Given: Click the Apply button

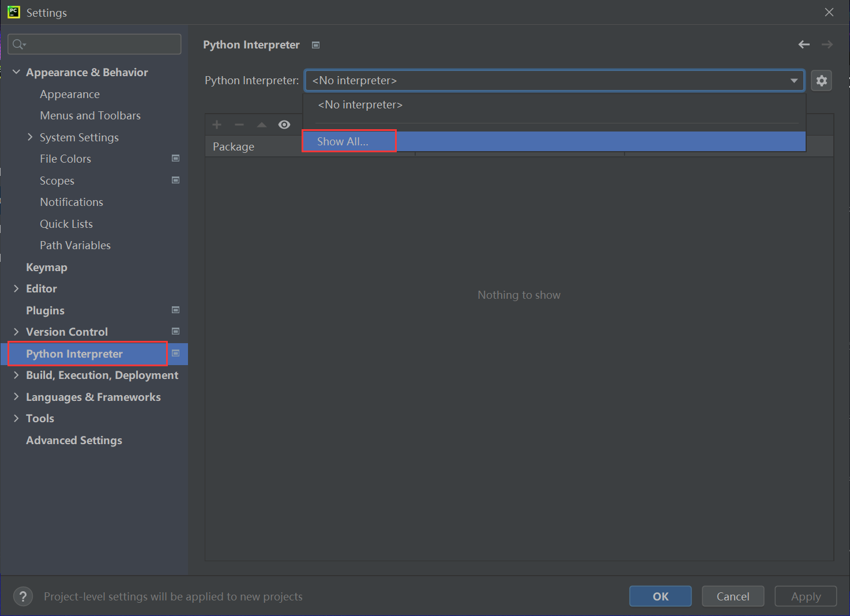Looking at the screenshot, I should (806, 596).
